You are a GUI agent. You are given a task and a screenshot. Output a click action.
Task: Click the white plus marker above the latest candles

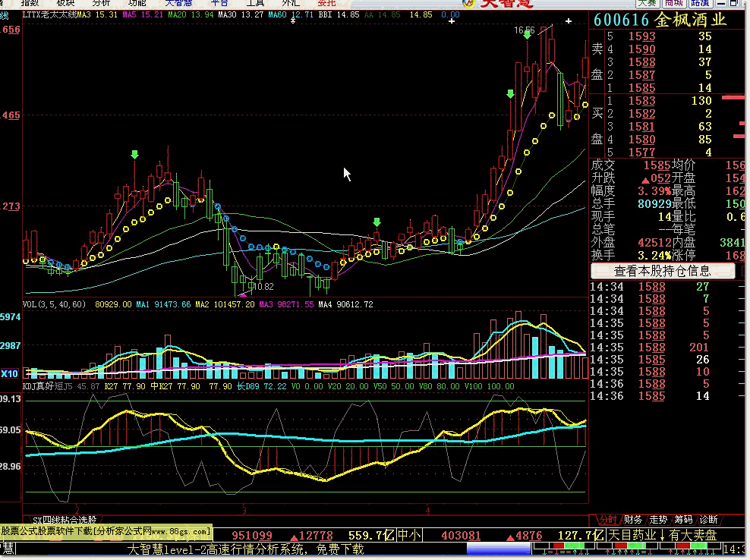point(569,21)
